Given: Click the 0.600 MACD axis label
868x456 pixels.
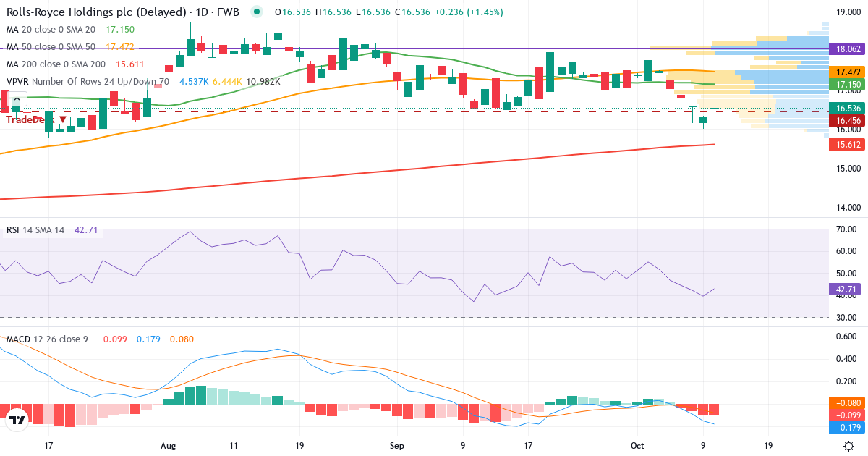Looking at the screenshot, I should [x=846, y=337].
